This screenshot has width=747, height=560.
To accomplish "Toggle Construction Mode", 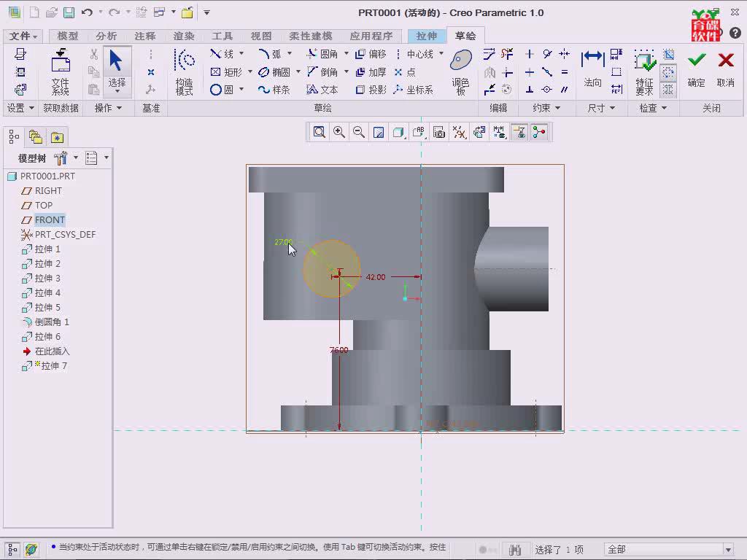I will point(185,71).
